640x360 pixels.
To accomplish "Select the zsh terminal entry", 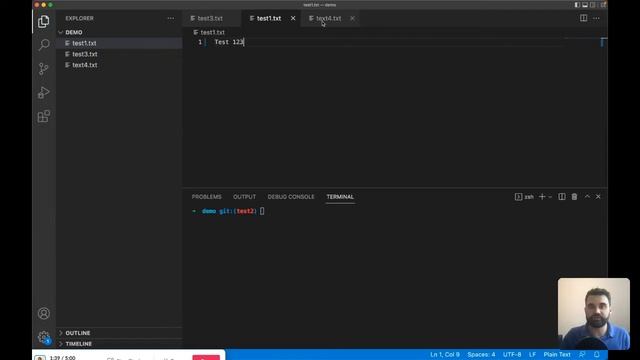I will [x=524, y=197].
